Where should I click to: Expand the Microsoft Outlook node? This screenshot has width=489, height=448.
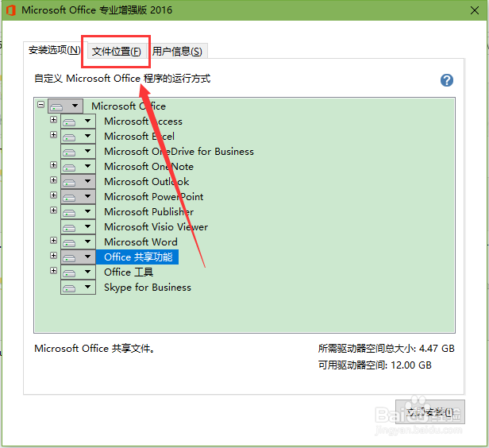click(54, 180)
